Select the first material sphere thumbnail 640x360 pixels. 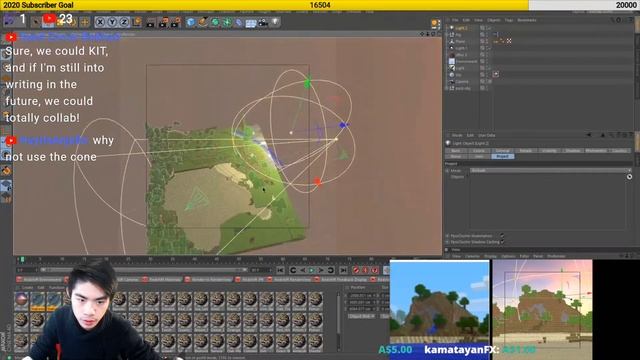click(x=21, y=300)
